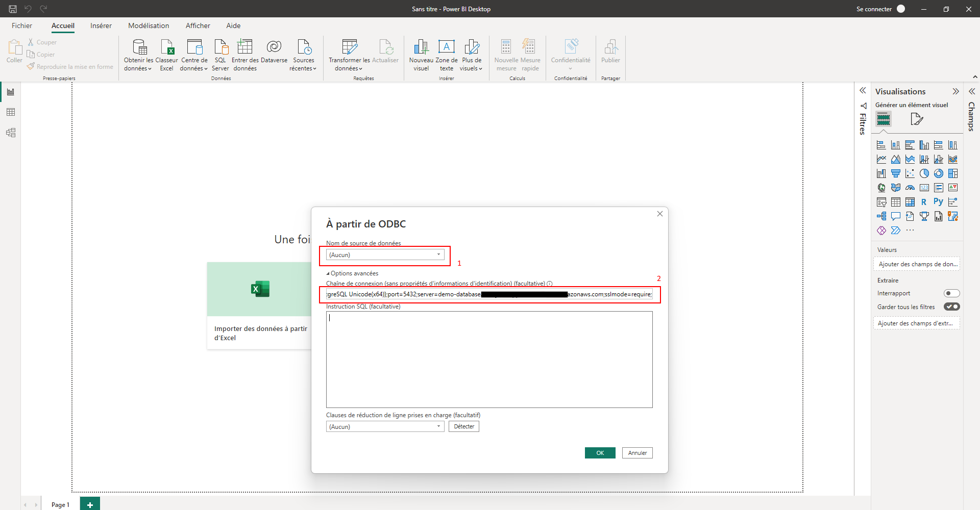The height and width of the screenshot is (510, 980).
Task: Switch to the format visual paintbrush tab
Action: point(917,119)
